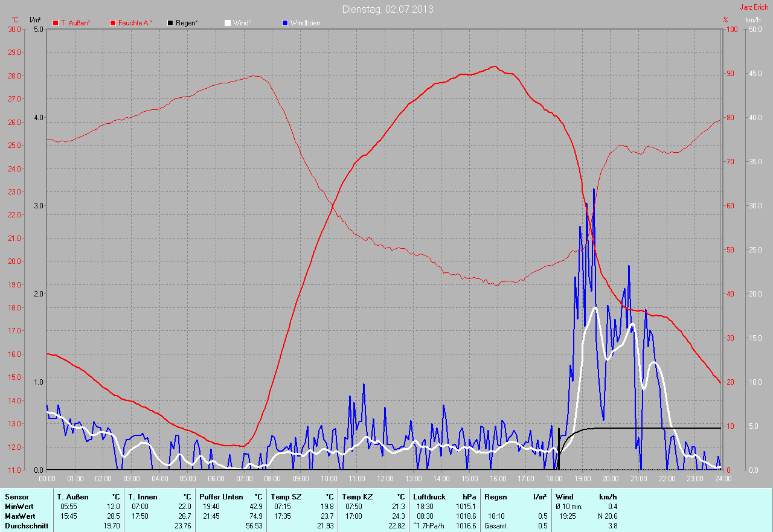Click the Durchschnitt row label
Screen dimensions: 773x532
pos(27,526)
